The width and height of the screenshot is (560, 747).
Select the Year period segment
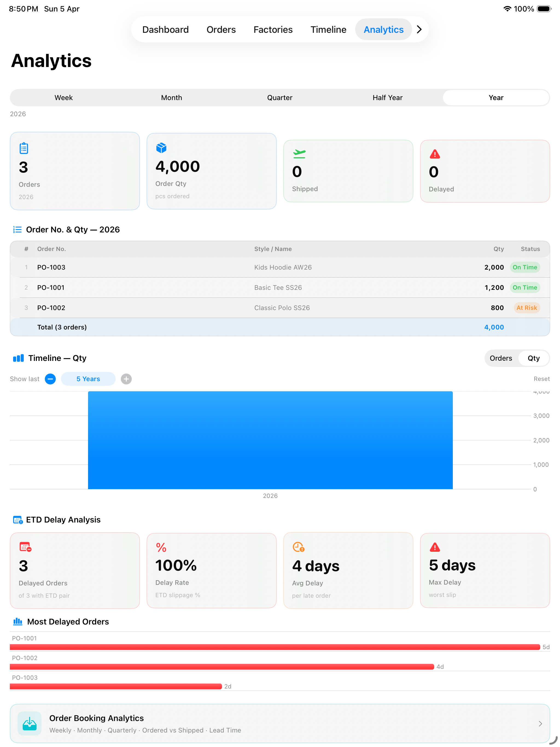tap(496, 98)
